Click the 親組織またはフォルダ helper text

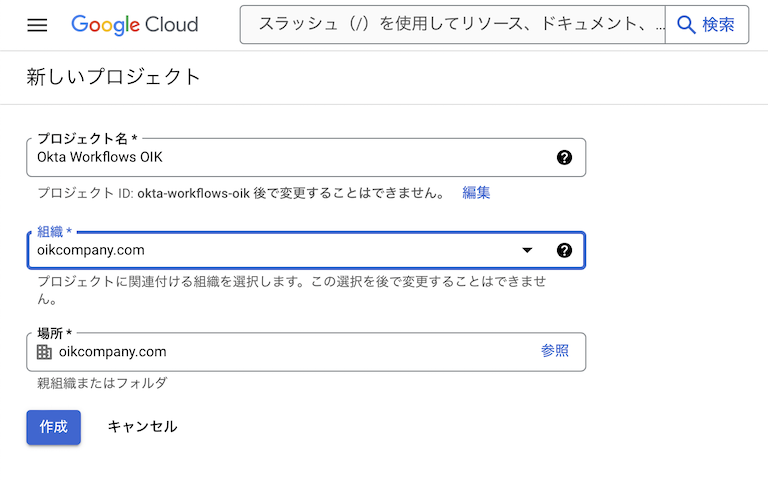tap(102, 383)
